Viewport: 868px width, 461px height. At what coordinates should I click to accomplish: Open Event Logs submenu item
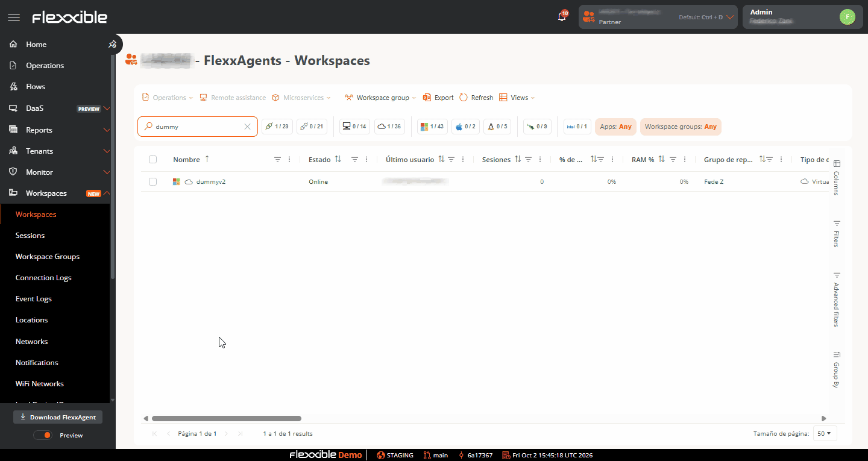click(34, 299)
